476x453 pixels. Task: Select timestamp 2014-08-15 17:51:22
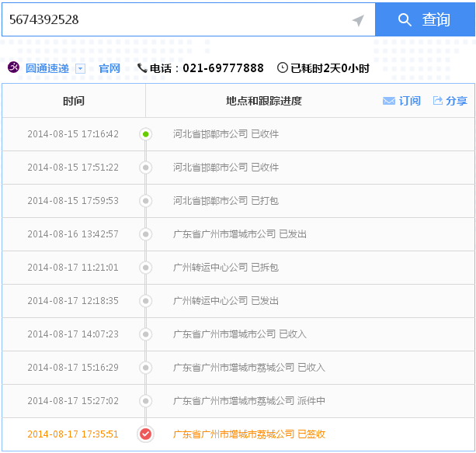[73, 168]
